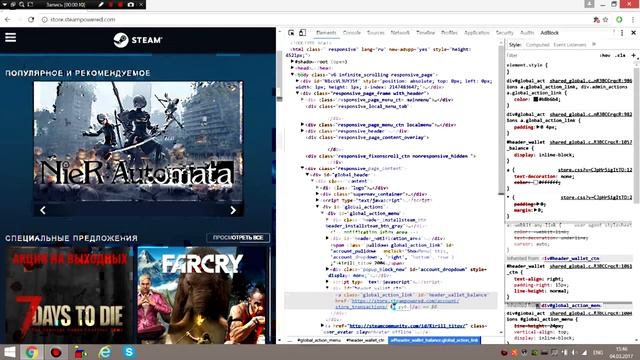Click the system clock in the taskbar
Image resolution: width=640 pixels, height=360 pixels.
tap(621, 352)
